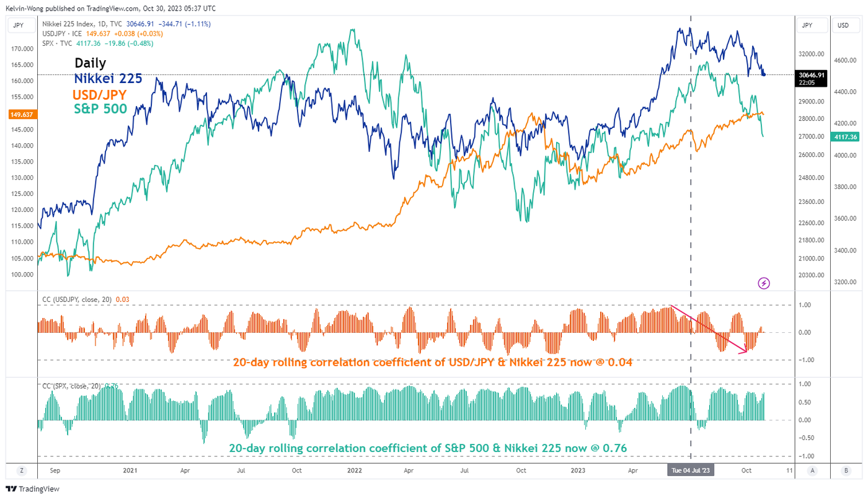The image size is (868, 499).
Task: Open the right-axis JPY currency selector
Action: [x=807, y=25]
